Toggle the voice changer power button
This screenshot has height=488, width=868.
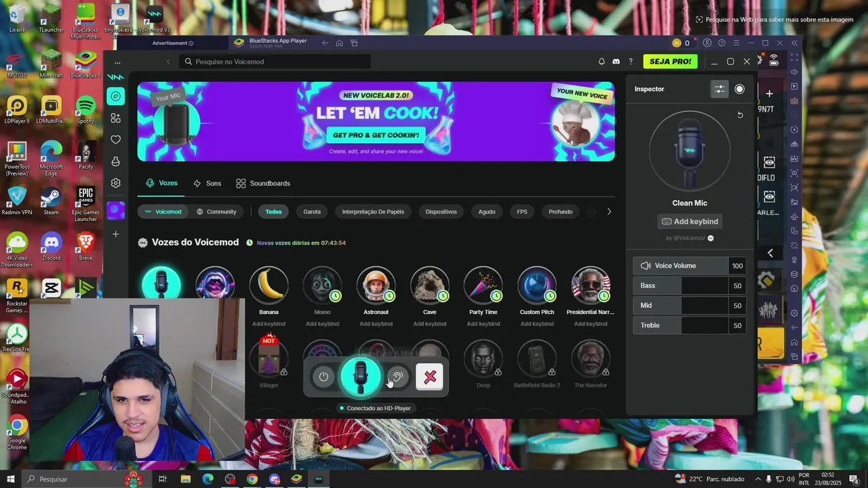tap(323, 377)
